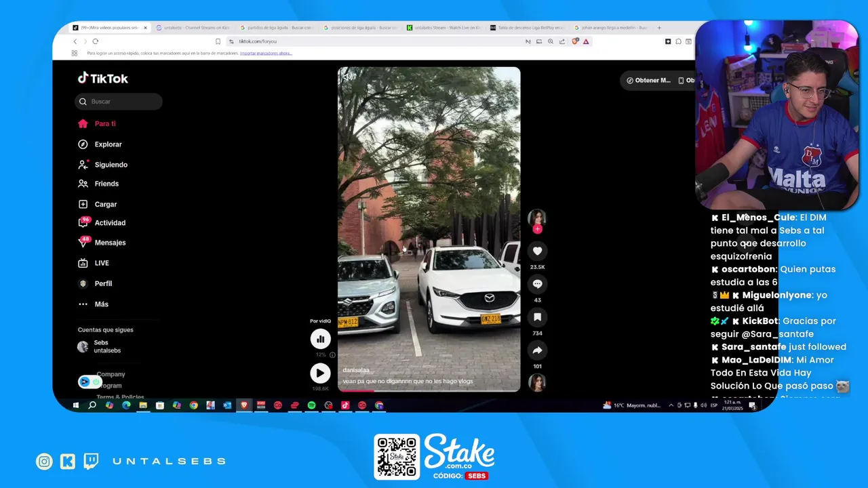Viewport: 868px width, 488px height.
Task: Reload the TikTok page
Action: point(95,41)
